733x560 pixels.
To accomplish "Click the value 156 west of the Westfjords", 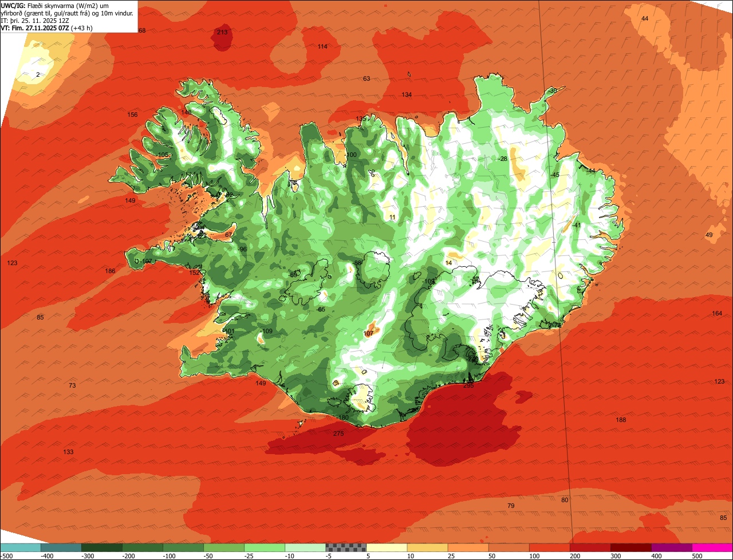I will 132,115.
